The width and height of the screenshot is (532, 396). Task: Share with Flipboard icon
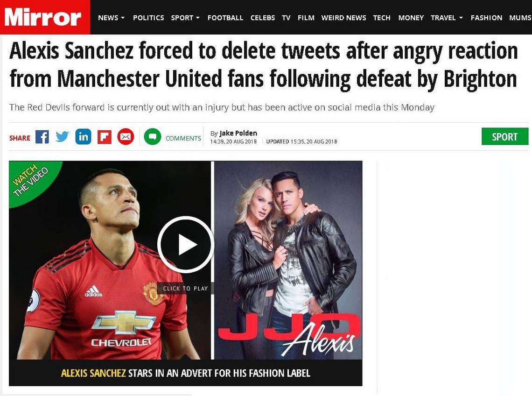(x=105, y=137)
